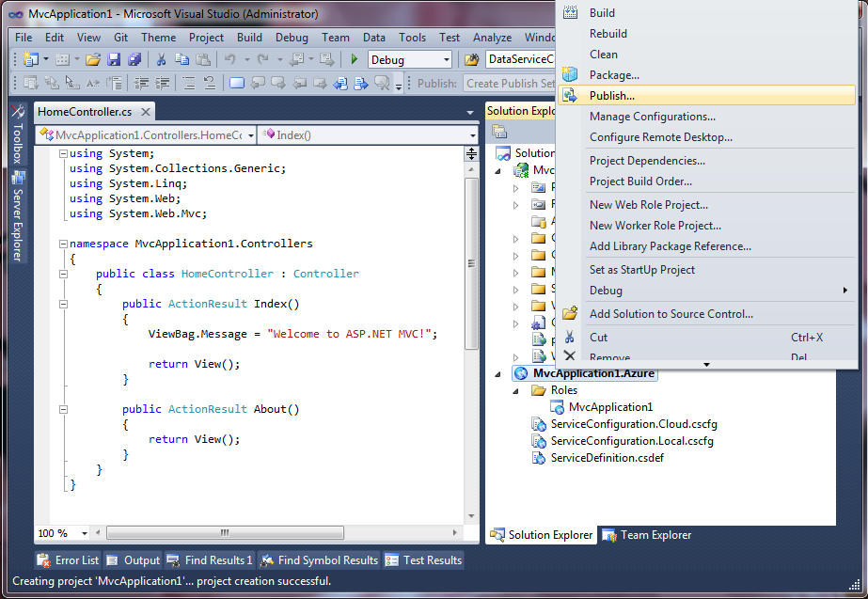Viewport: 868px width, 599px height.
Task: Collapse the namespace MvcApplication1.Controllers code block
Action: [63, 244]
